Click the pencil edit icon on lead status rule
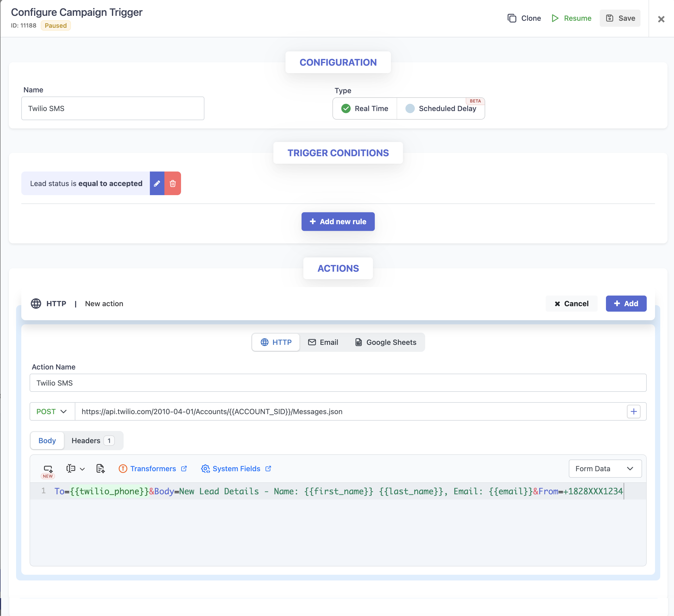This screenshot has height=616, width=674. coord(157,183)
